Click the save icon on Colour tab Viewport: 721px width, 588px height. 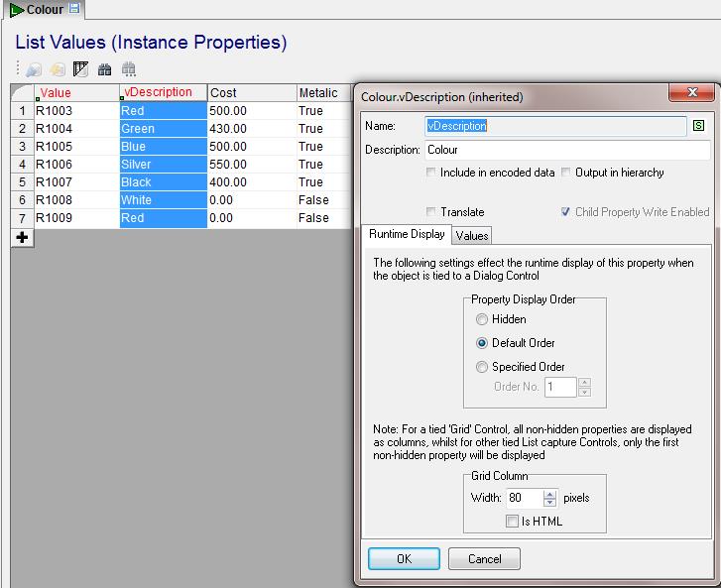[x=74, y=9]
